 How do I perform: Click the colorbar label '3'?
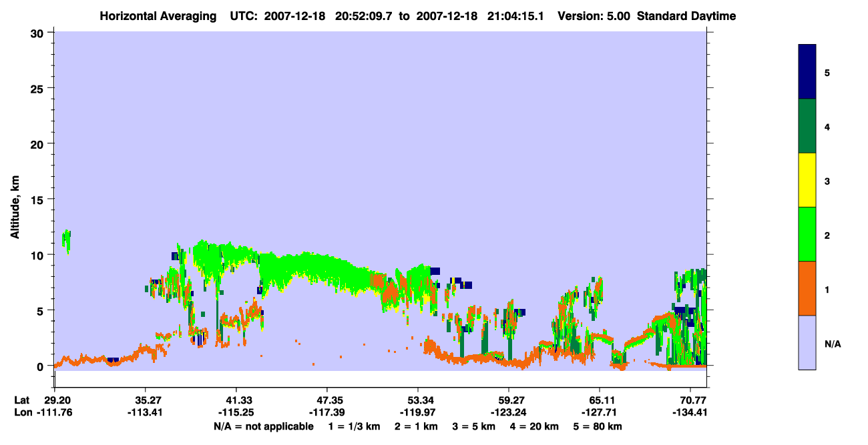click(x=827, y=181)
